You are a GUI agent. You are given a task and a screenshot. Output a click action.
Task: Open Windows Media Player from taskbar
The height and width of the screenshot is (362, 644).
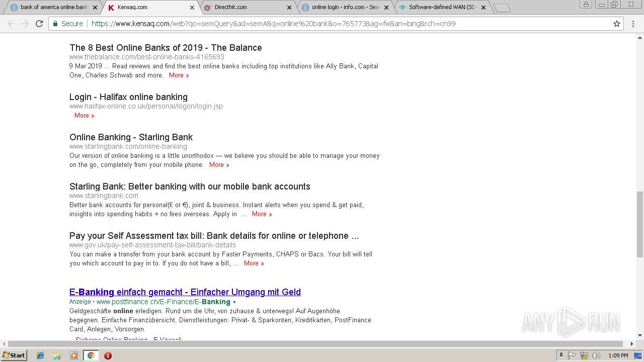74,355
